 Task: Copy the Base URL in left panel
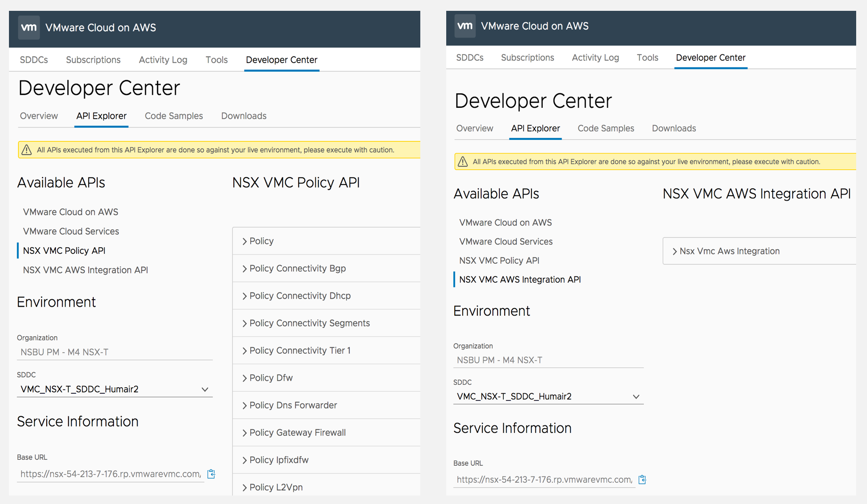(x=211, y=474)
